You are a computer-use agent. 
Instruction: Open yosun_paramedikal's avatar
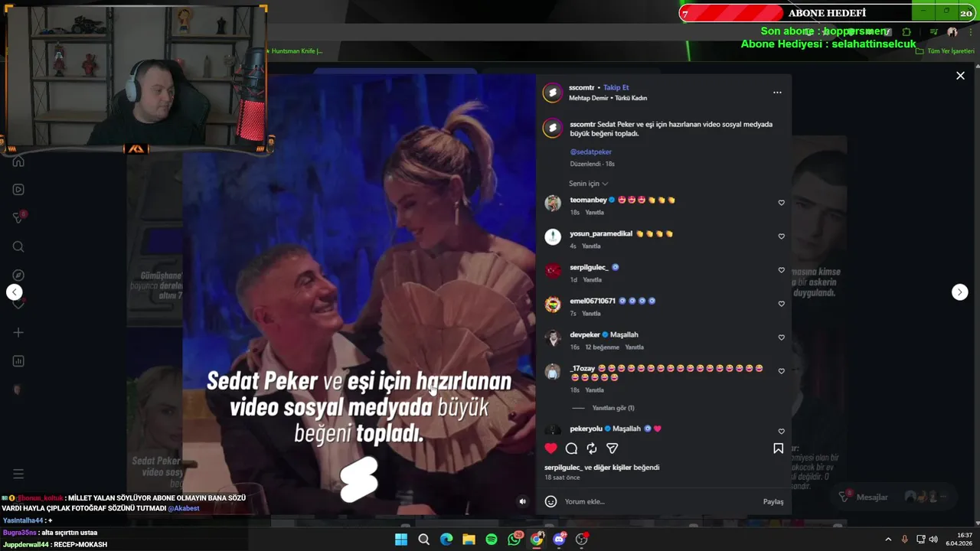(x=553, y=236)
